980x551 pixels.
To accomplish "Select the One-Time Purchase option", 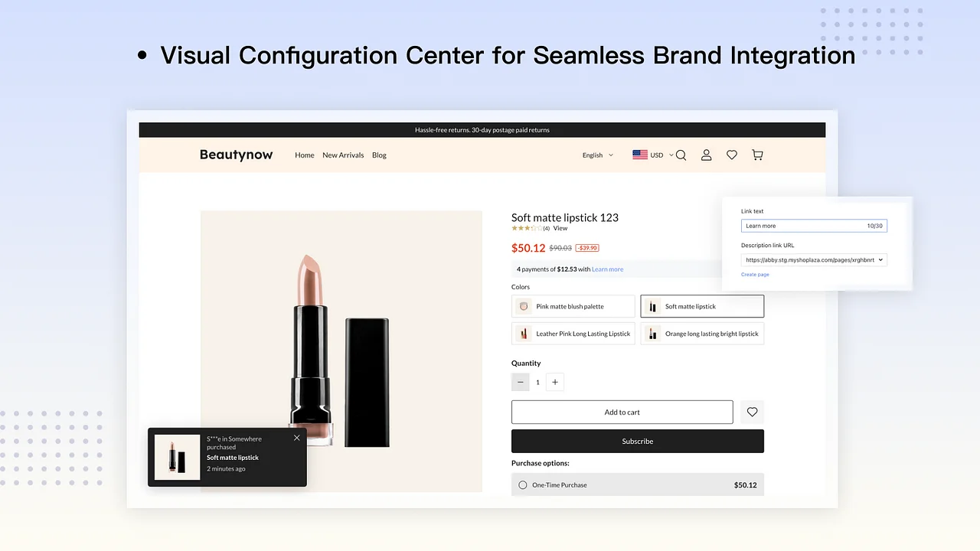I will pyautogui.click(x=521, y=484).
